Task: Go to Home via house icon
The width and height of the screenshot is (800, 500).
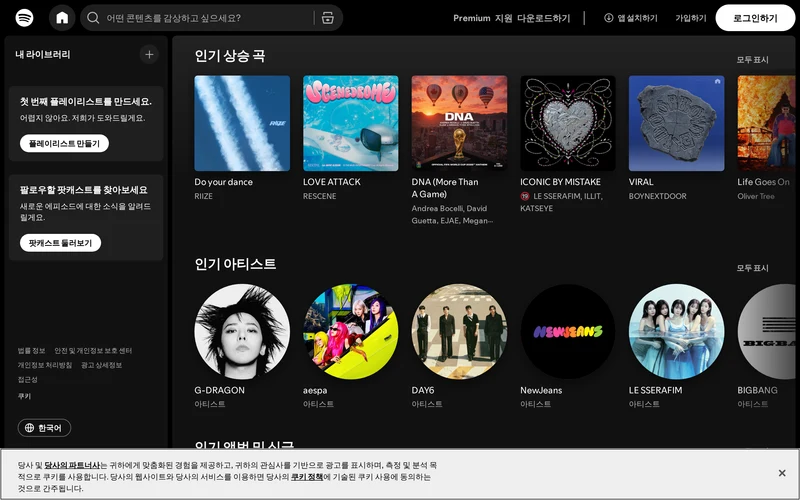Action: coord(62,18)
